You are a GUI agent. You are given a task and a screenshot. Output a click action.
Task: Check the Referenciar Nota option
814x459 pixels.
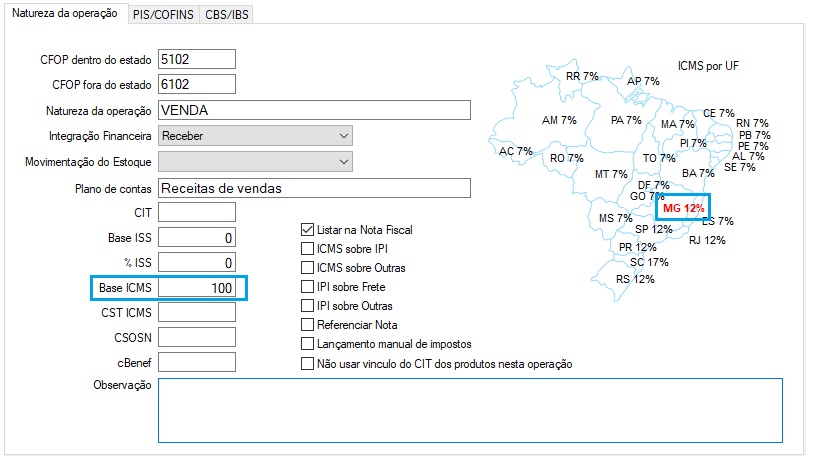[308, 325]
